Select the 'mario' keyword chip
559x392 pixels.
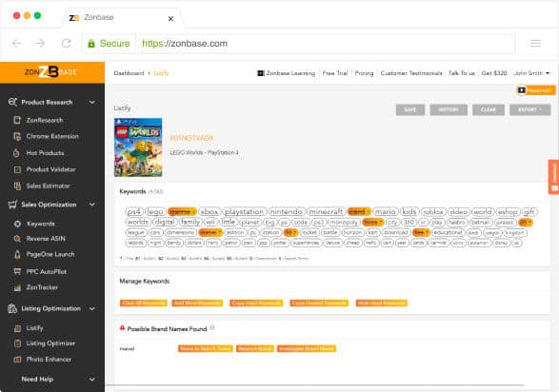386,212
